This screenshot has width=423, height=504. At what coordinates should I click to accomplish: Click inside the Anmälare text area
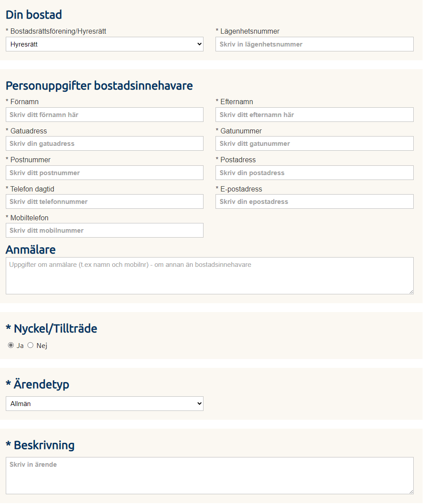[209, 275]
